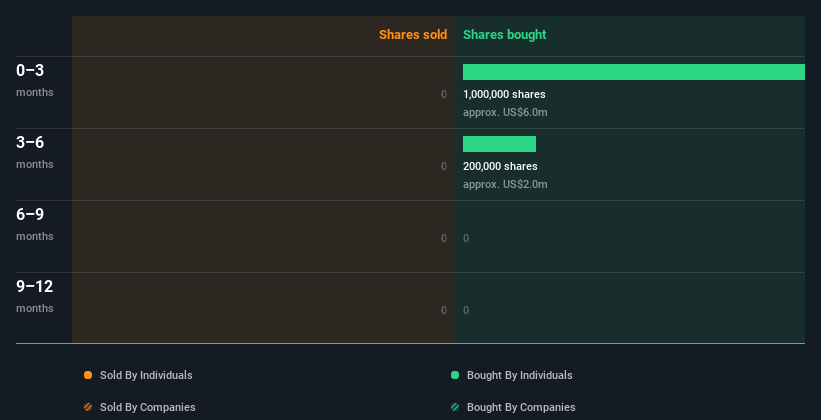Click the green Bought By Individuals legend dot
Viewport: 821px width, 420px height.
(x=455, y=375)
